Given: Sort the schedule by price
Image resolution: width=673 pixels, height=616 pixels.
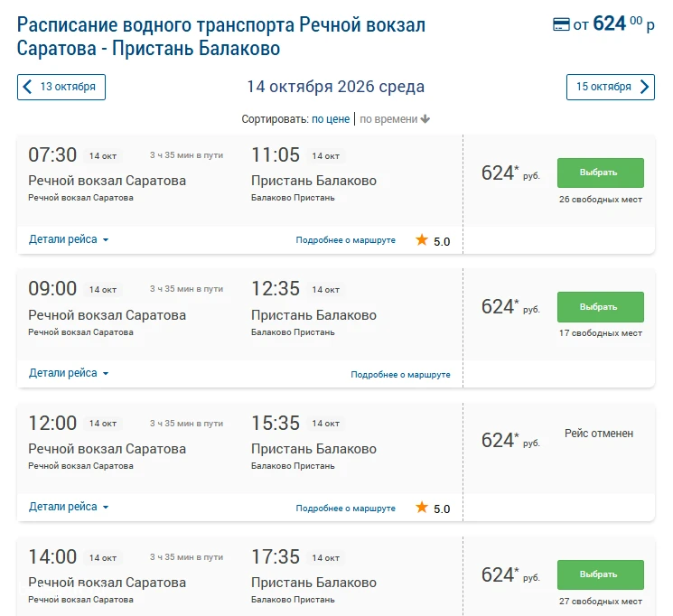Looking at the screenshot, I should pyautogui.click(x=331, y=119).
